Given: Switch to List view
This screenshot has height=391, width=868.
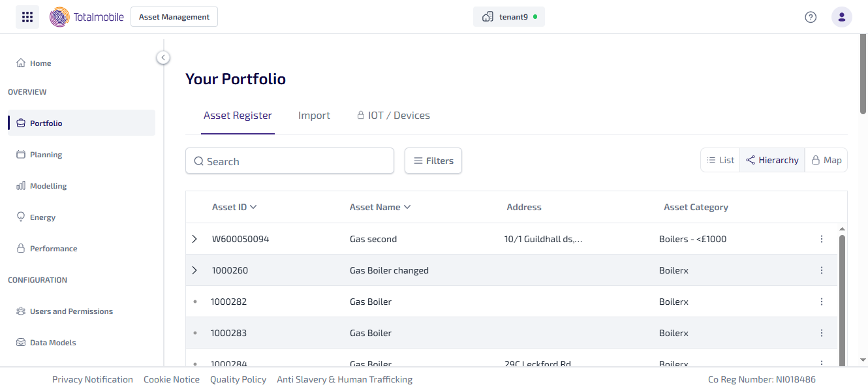Looking at the screenshot, I should tap(721, 160).
